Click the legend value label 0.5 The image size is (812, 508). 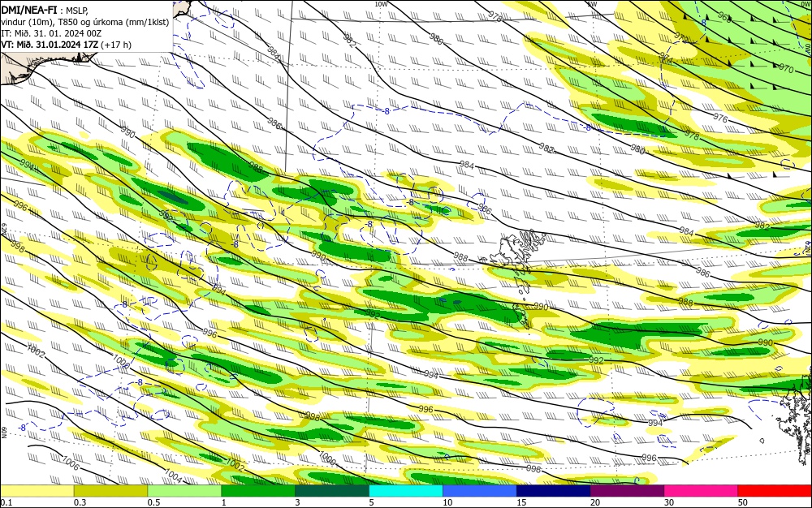[153, 502]
